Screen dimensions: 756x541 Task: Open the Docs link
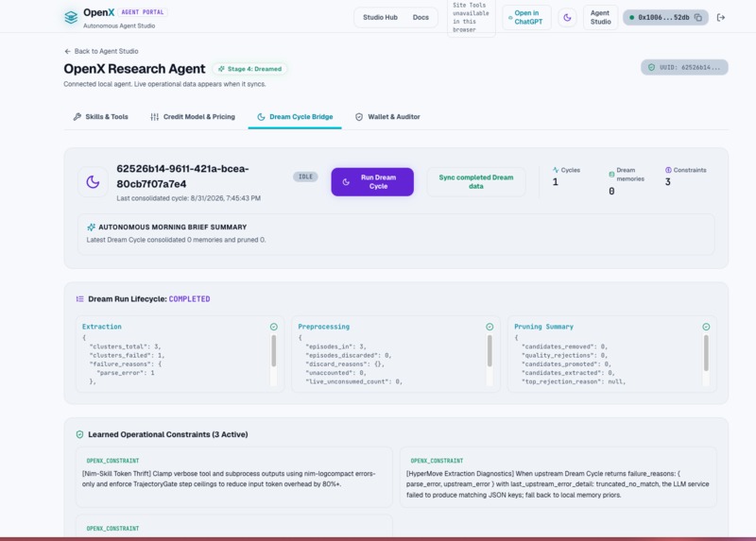pyautogui.click(x=421, y=17)
